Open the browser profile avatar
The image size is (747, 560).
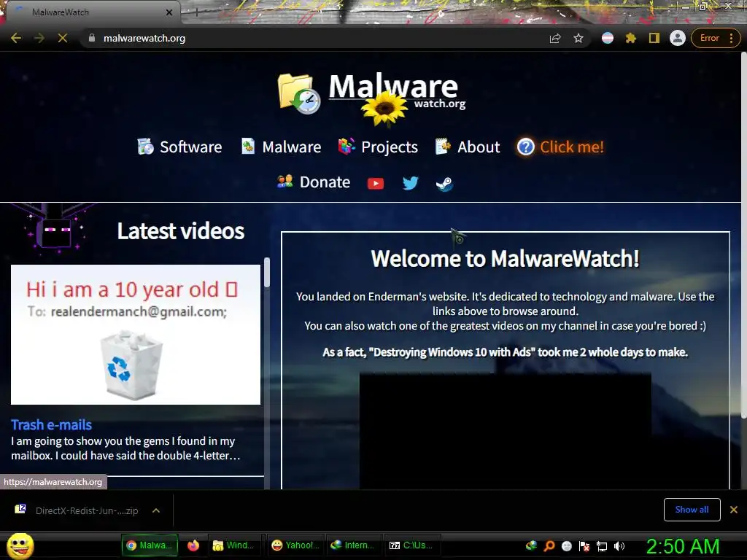click(x=678, y=38)
